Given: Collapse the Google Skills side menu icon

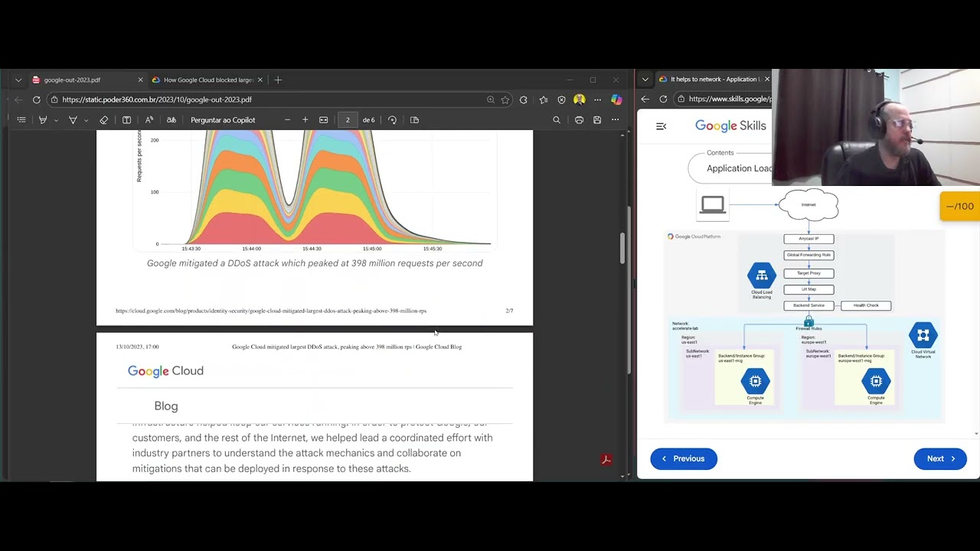Looking at the screenshot, I should 661,126.
